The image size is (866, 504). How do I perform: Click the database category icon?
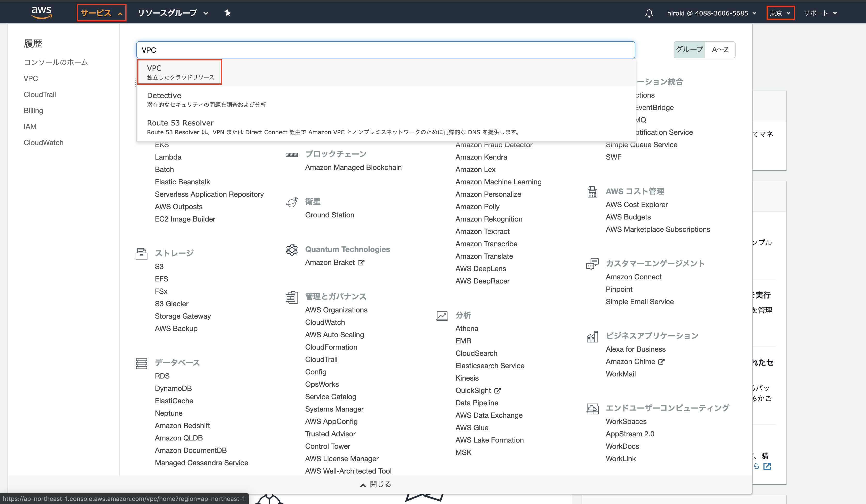(141, 363)
